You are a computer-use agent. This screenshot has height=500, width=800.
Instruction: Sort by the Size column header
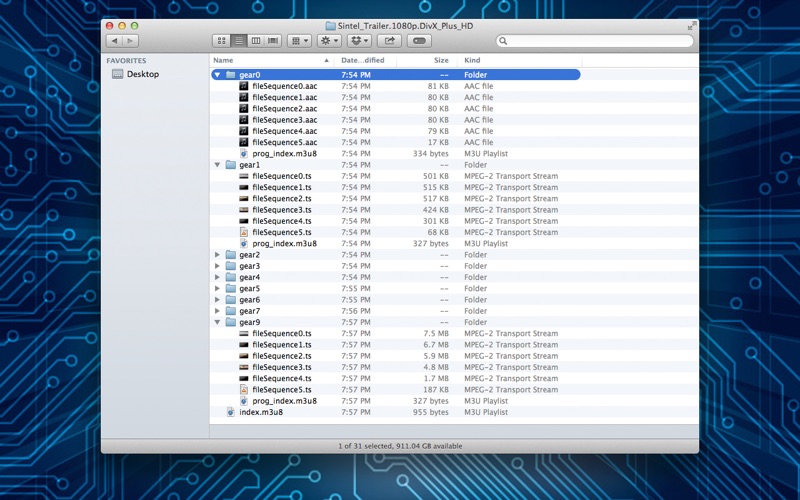[x=440, y=61]
